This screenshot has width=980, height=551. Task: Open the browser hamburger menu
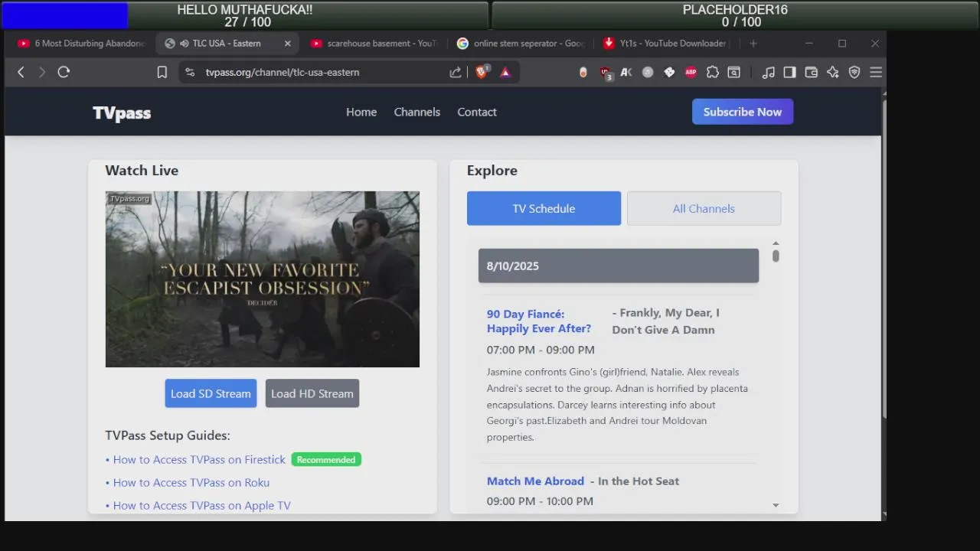click(x=876, y=72)
